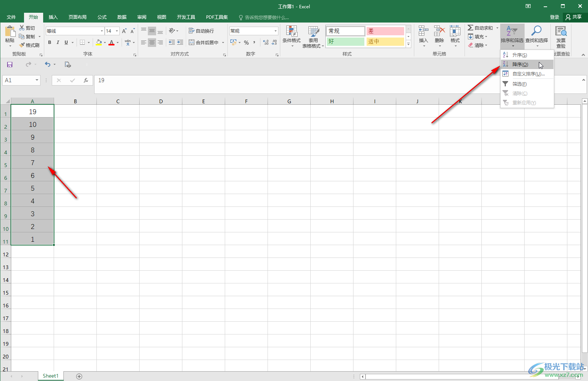Click the insert function fx icon
This screenshot has height=381, width=588.
pyautogui.click(x=86, y=80)
